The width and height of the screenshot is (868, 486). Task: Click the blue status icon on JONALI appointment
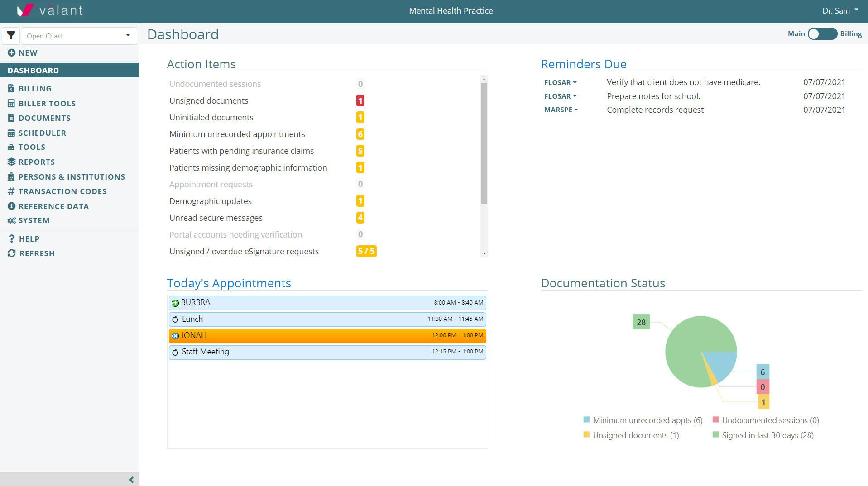click(175, 335)
